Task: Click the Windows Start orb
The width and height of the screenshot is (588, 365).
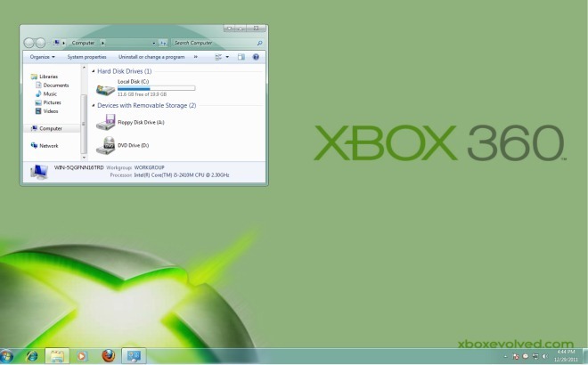Action: (x=7, y=356)
